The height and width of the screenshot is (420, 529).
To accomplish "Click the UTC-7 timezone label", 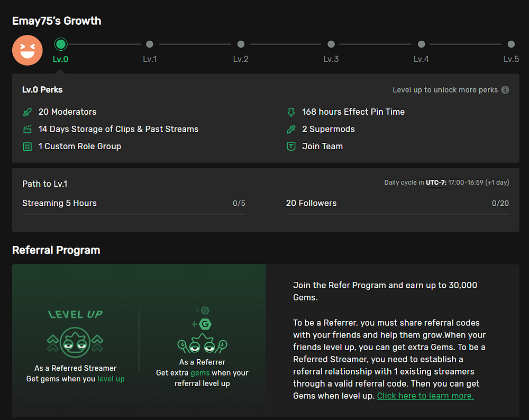I will [x=436, y=183].
